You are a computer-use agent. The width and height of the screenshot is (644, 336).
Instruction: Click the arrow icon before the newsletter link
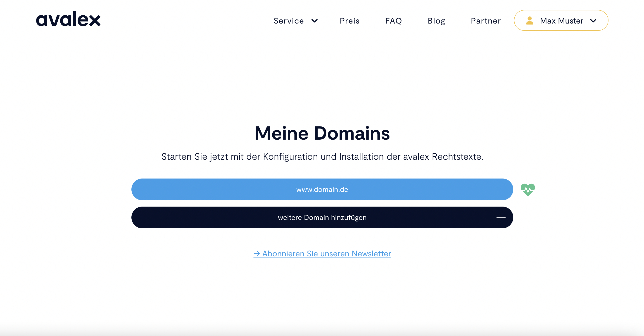coord(257,253)
